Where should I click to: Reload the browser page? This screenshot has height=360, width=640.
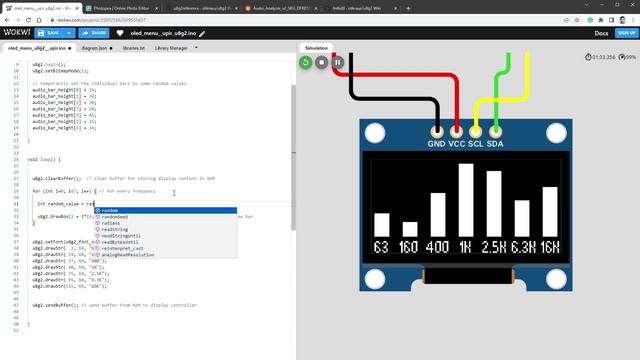(x=28, y=20)
